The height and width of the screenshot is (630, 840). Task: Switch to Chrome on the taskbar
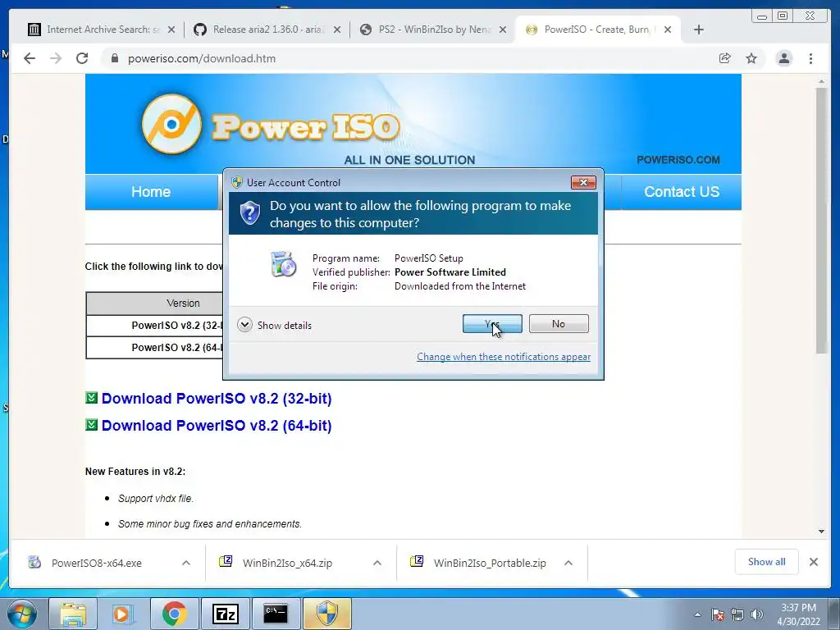pyautogui.click(x=174, y=614)
